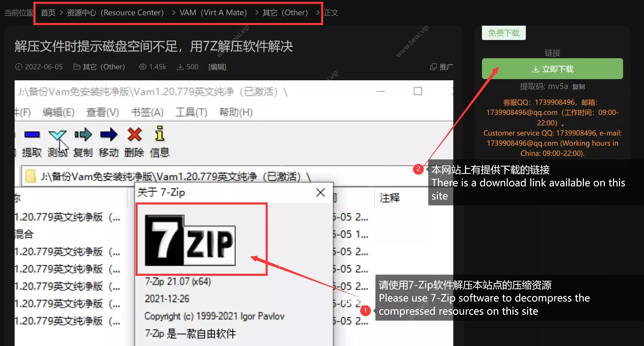The width and height of the screenshot is (644, 346).
Task: Go to the 首页 breadcrumb link
Action: 48,13
